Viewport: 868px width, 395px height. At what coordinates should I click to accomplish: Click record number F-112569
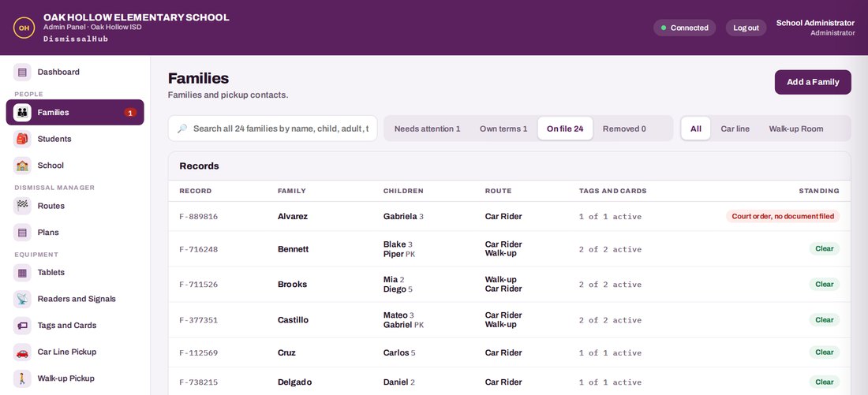point(199,352)
